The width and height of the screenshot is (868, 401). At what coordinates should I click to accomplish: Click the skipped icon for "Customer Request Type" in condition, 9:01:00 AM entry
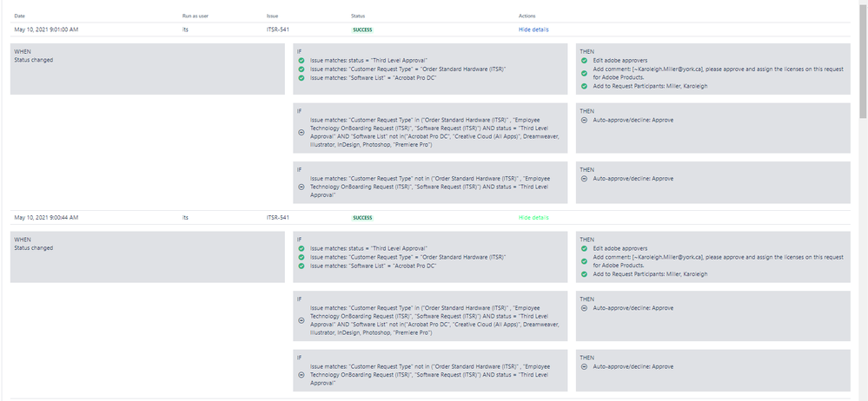tap(301, 132)
